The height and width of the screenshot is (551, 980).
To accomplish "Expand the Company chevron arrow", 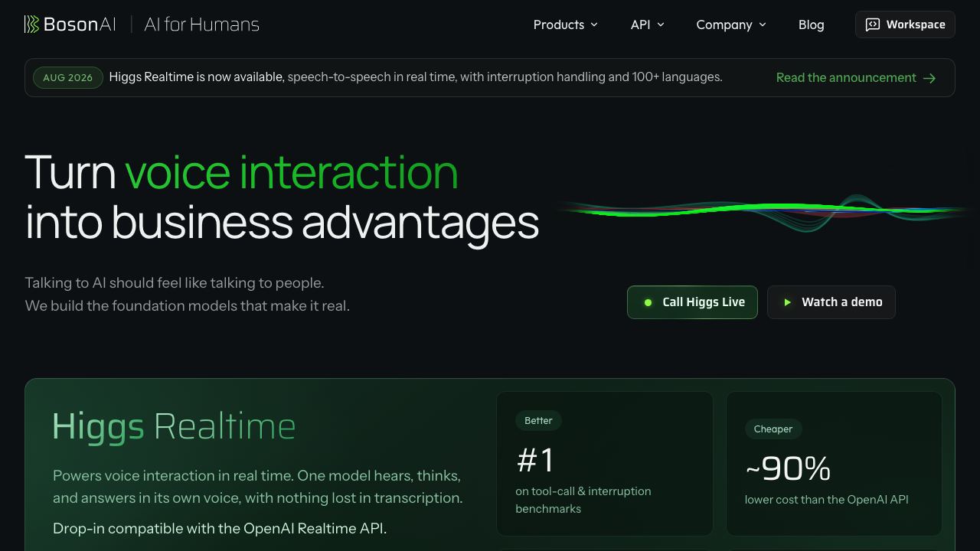I will tap(763, 25).
